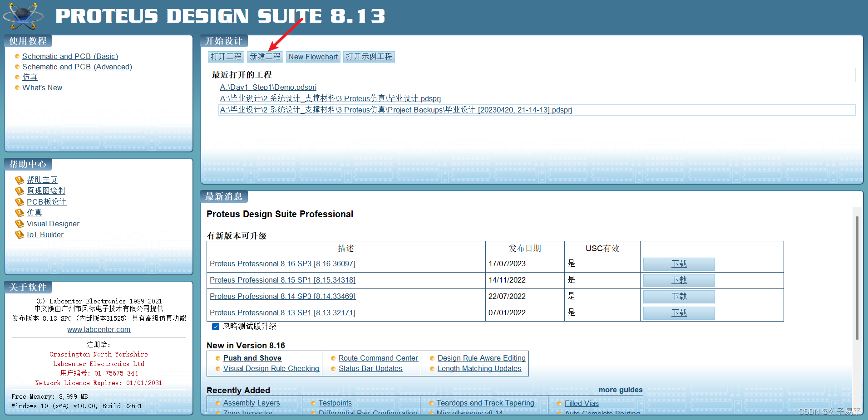This screenshot has height=420, width=868.
Task: Click the USC有效 column header
Action: click(602, 249)
